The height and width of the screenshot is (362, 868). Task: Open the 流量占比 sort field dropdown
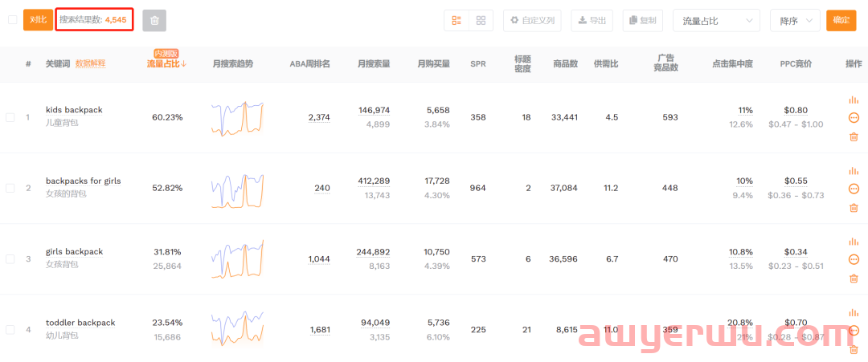point(715,20)
